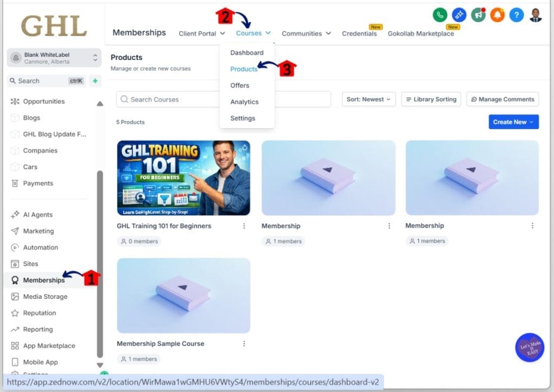The height and width of the screenshot is (392, 554).
Task: Open the Gokollab Marketplace tab
Action: (420, 34)
